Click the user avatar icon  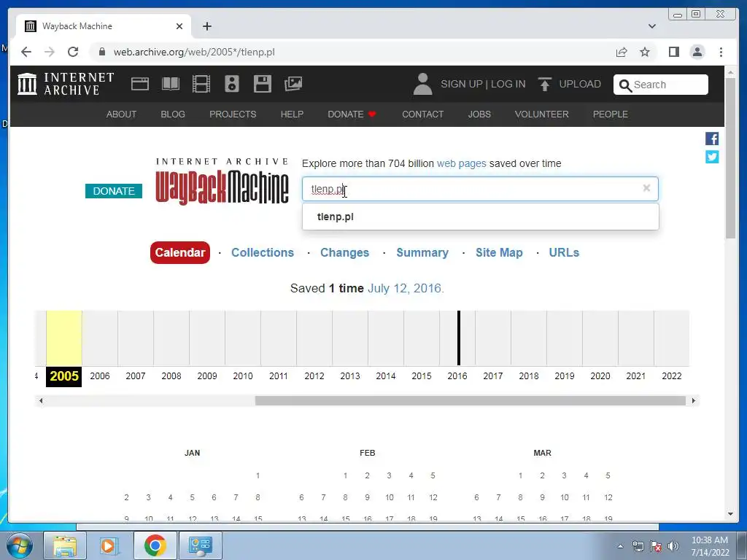[x=422, y=85]
